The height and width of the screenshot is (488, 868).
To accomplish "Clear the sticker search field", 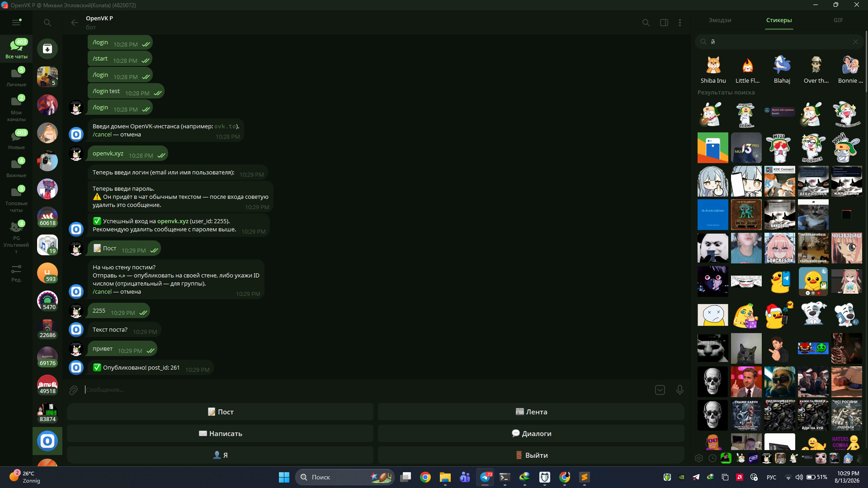I will click(x=855, y=42).
